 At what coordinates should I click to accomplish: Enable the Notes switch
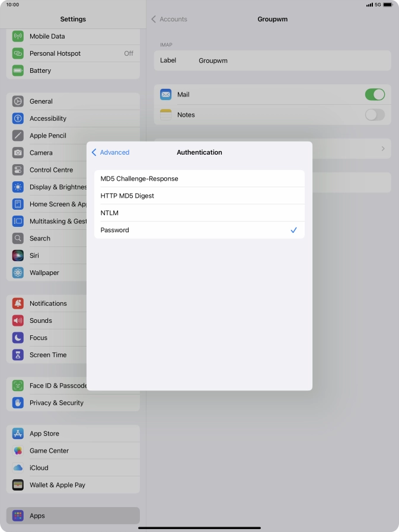374,115
